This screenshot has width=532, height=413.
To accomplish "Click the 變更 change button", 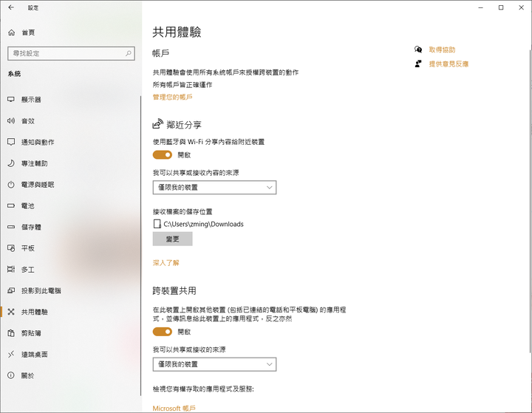I will pyautogui.click(x=172, y=239).
